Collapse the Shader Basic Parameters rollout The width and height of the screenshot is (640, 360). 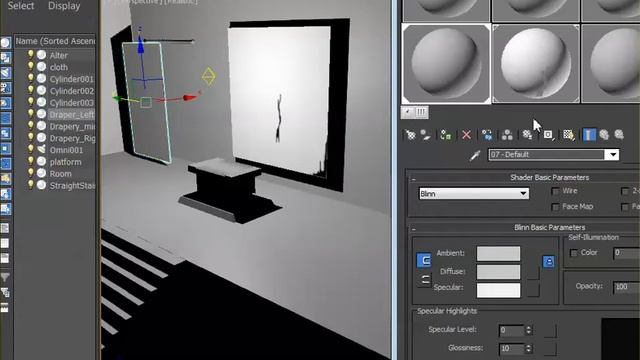click(413, 179)
